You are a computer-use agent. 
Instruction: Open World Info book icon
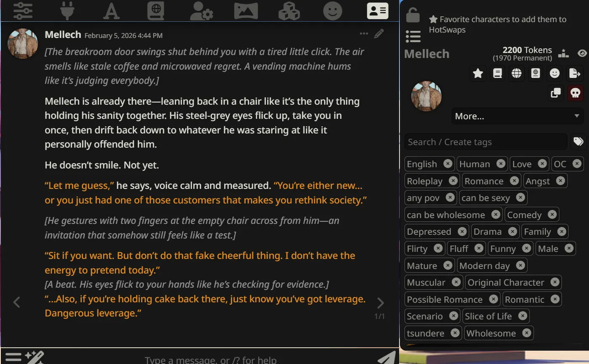[156, 11]
